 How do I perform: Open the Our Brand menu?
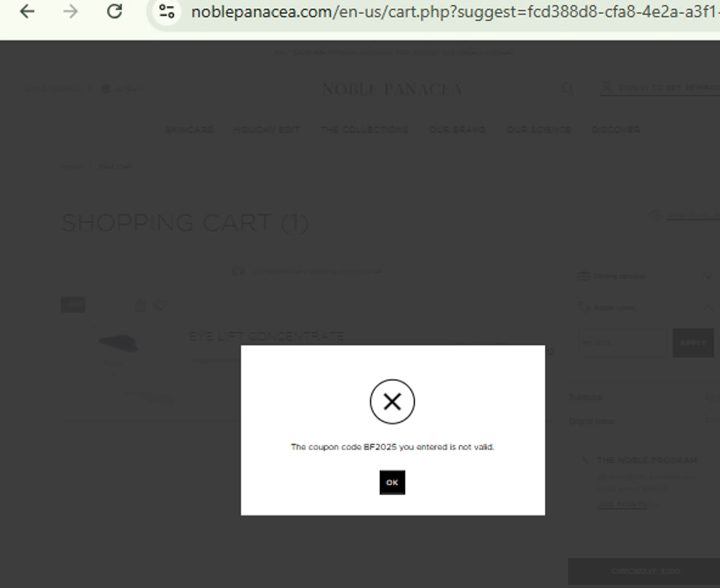[x=457, y=129]
